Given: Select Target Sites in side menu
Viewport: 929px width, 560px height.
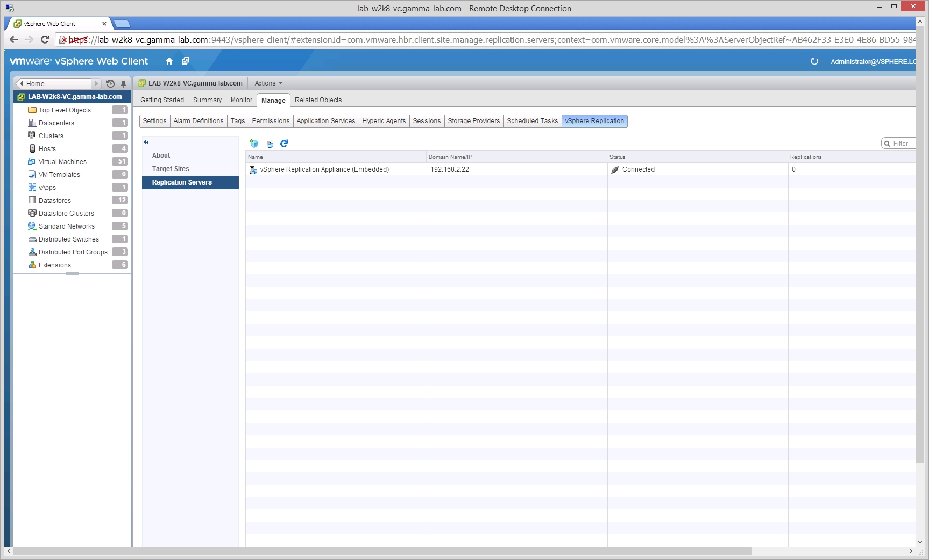Looking at the screenshot, I should click(x=171, y=169).
